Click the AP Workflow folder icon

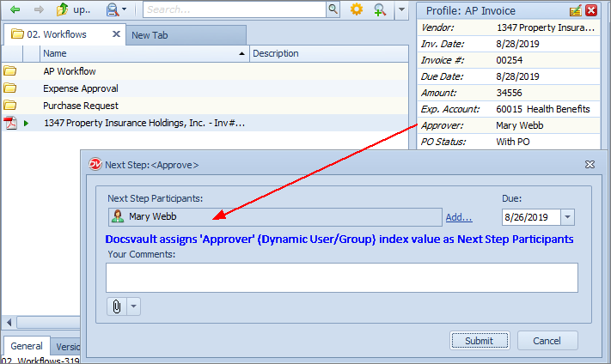10,71
